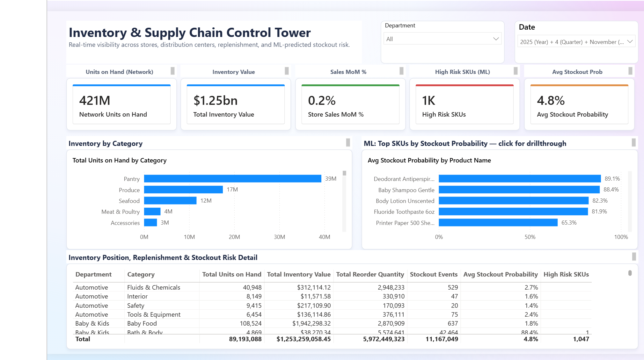
Task: Click the Seafood 12M bar
Action: point(170,201)
